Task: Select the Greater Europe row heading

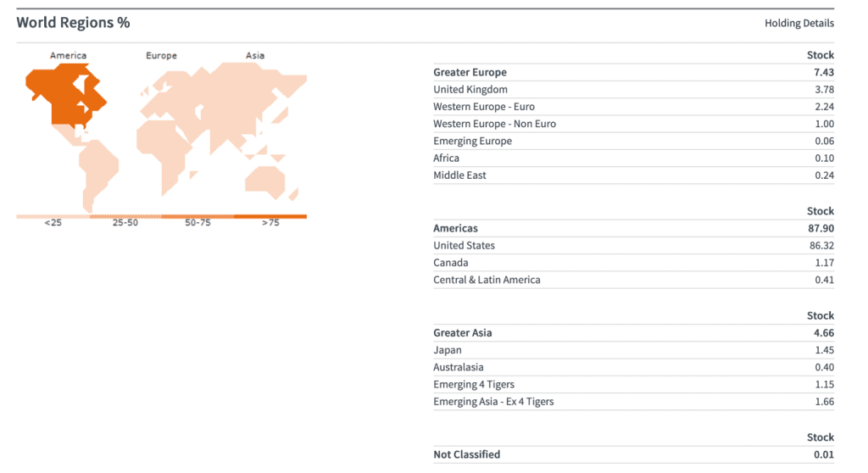Action: (x=470, y=73)
